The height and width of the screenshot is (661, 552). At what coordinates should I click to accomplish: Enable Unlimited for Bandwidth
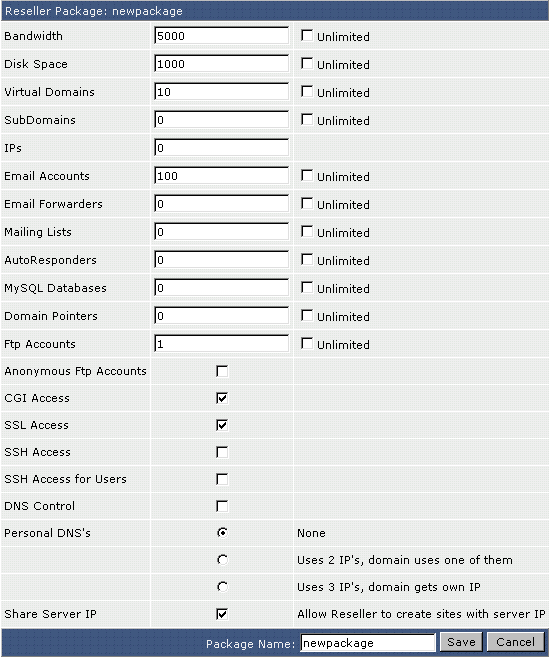[307, 36]
